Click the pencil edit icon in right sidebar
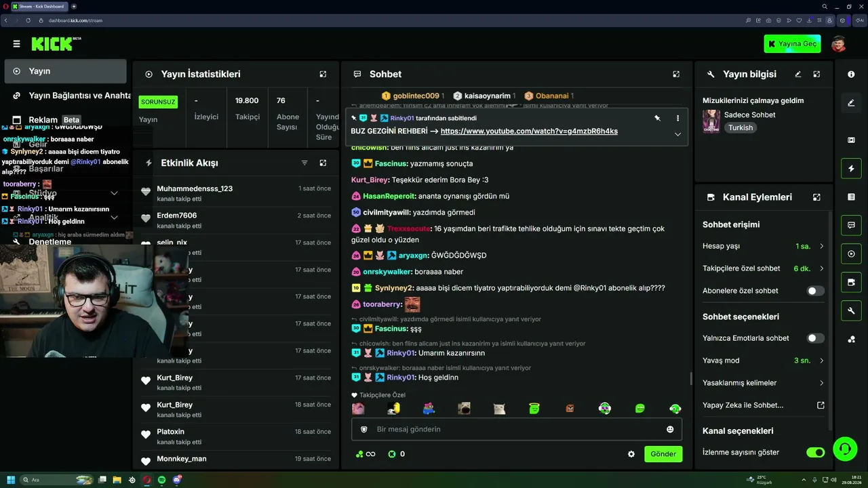 851,103
